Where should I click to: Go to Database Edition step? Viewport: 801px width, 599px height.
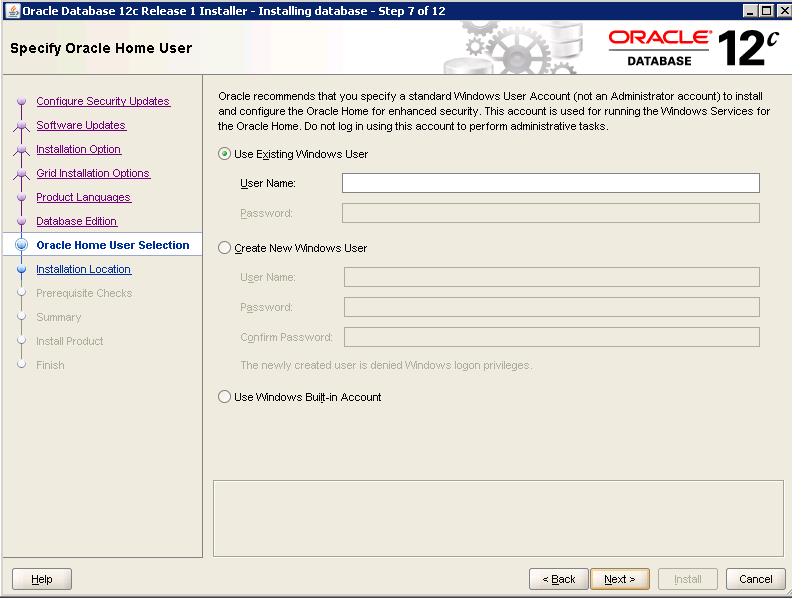click(77, 222)
